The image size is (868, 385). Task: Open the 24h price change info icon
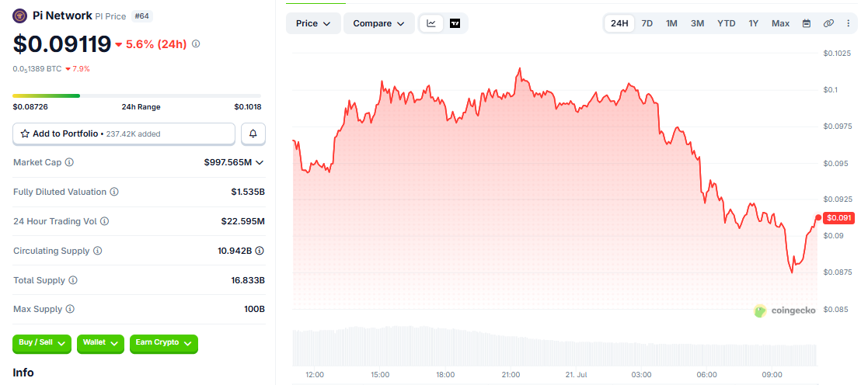click(195, 43)
